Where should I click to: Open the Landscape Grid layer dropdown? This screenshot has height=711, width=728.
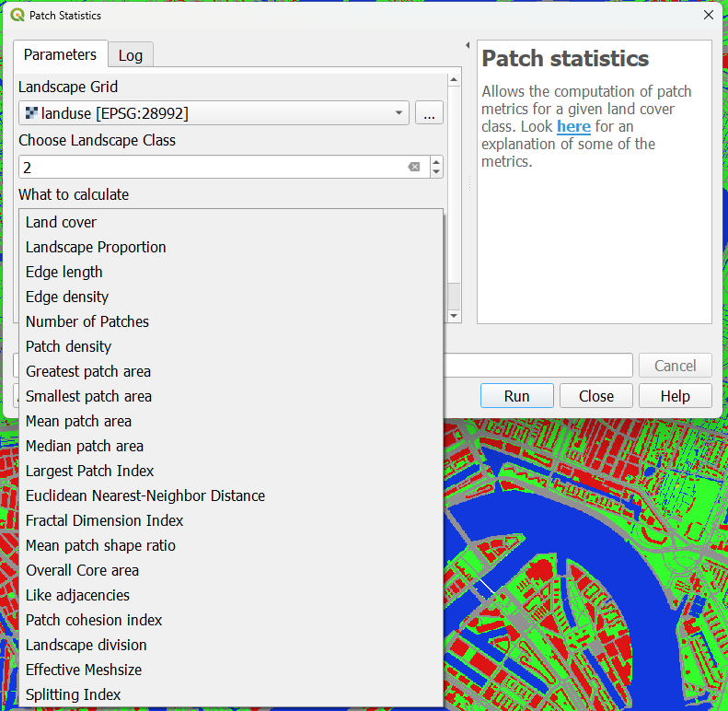[399, 113]
